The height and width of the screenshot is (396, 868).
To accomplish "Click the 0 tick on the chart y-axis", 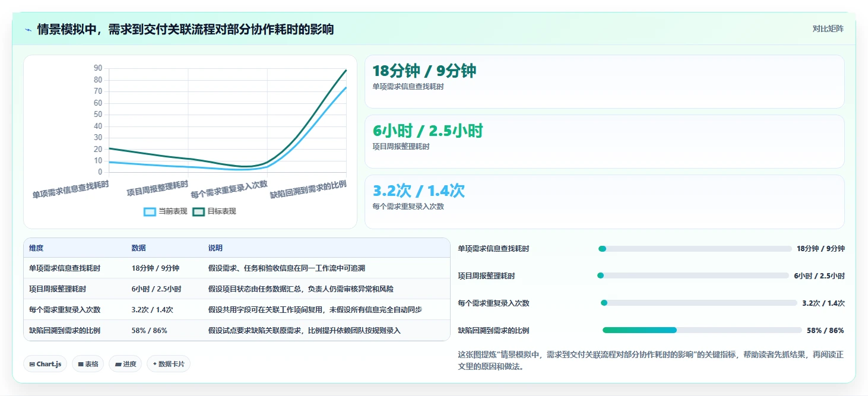I will tap(100, 172).
